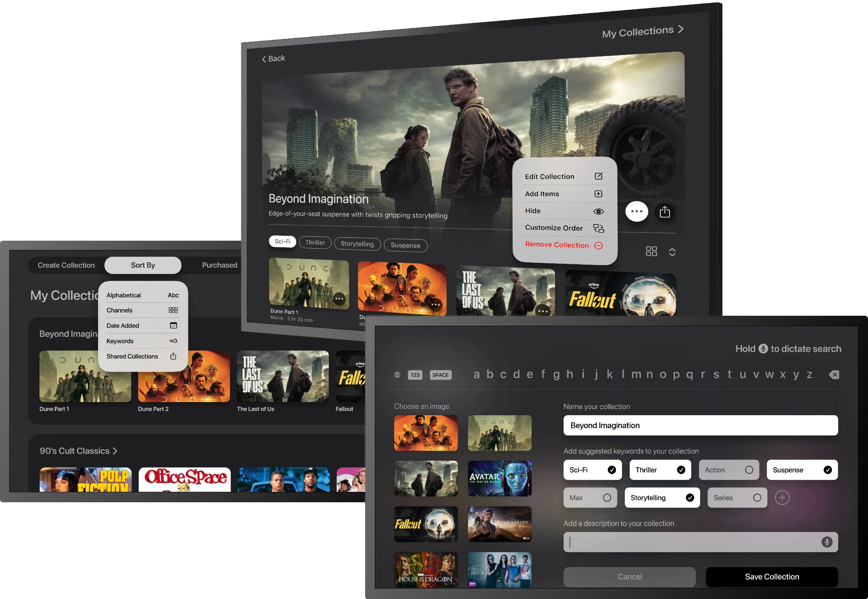Click the keyboard backspace delete icon
The height and width of the screenshot is (599, 868).
pos(834,375)
